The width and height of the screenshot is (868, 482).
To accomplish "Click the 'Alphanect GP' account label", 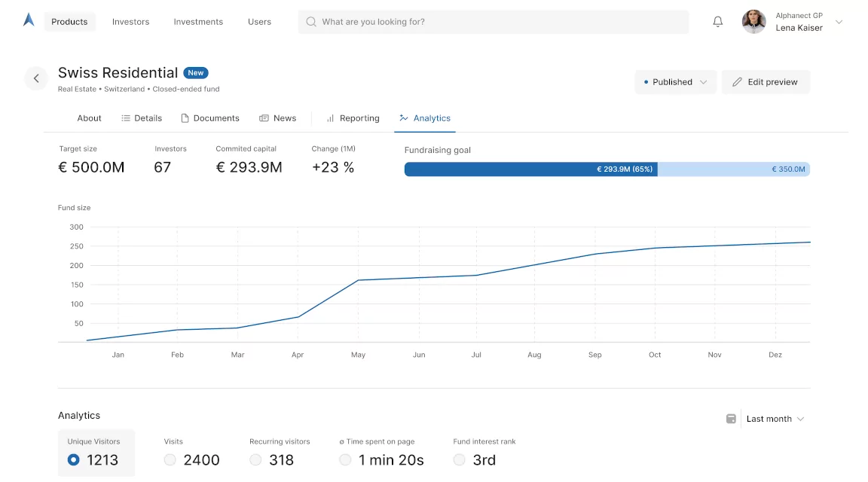I will click(799, 16).
